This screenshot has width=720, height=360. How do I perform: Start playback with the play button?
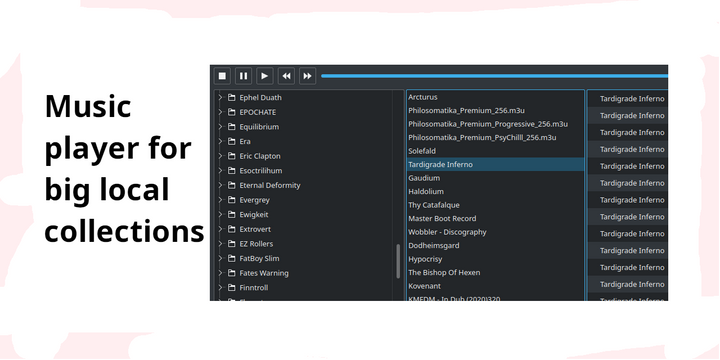click(x=265, y=76)
